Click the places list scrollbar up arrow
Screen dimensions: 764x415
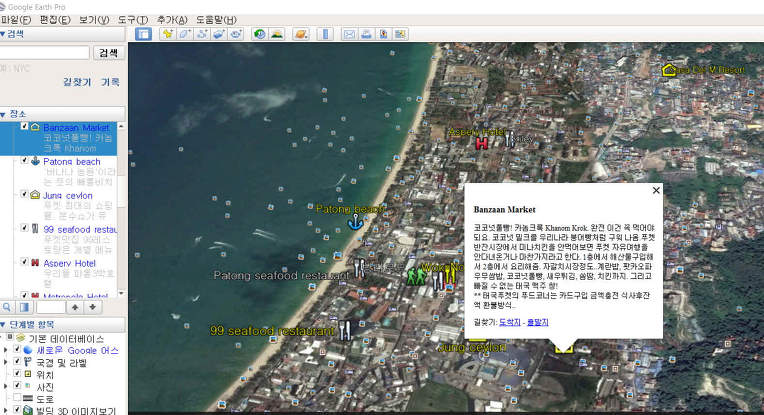pos(121,126)
